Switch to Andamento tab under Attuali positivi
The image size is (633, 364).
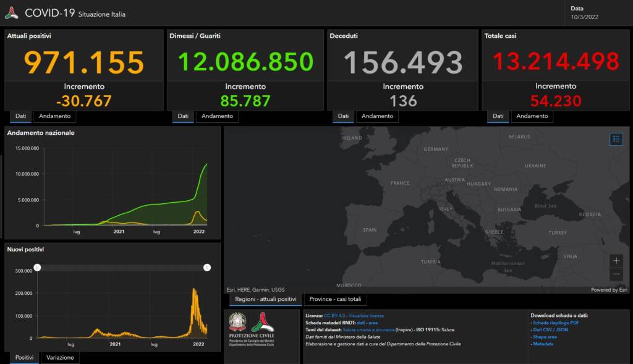pyautogui.click(x=54, y=116)
